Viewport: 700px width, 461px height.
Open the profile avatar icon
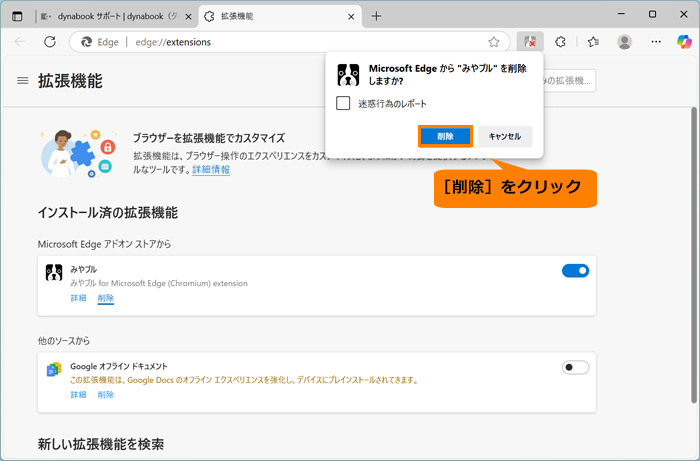[625, 42]
